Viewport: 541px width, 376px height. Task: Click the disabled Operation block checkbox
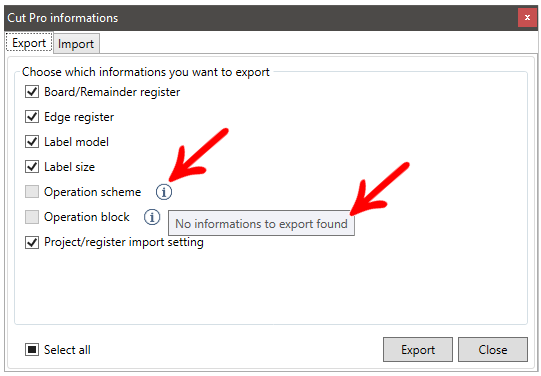(x=32, y=217)
